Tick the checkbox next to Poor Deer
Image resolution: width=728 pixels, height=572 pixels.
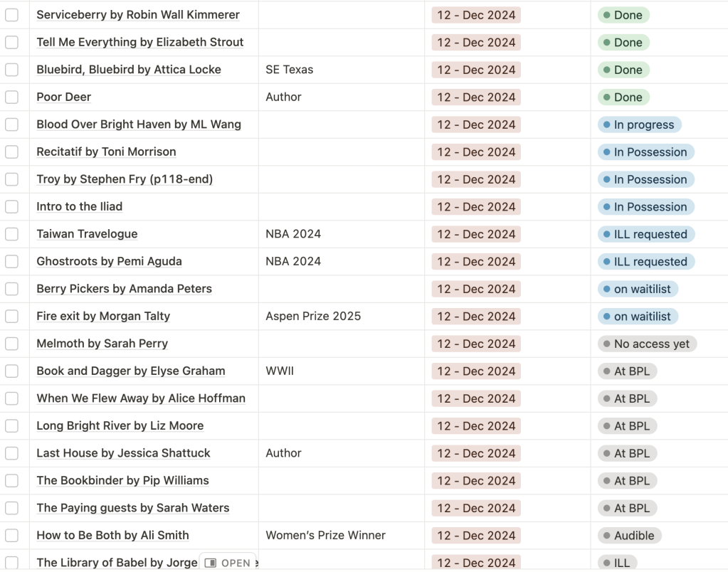point(11,97)
